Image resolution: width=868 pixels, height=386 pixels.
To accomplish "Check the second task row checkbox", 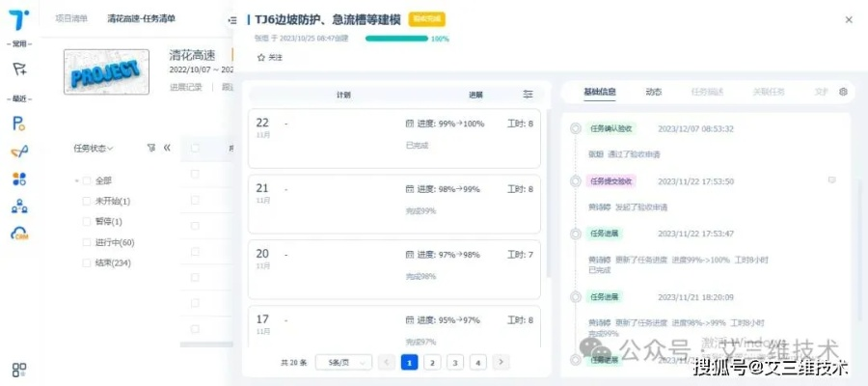I will (x=195, y=200).
